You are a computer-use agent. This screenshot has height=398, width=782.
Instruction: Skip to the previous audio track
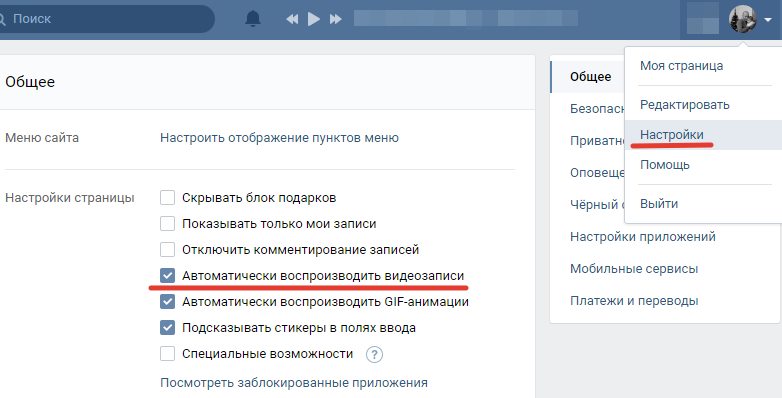click(x=292, y=19)
